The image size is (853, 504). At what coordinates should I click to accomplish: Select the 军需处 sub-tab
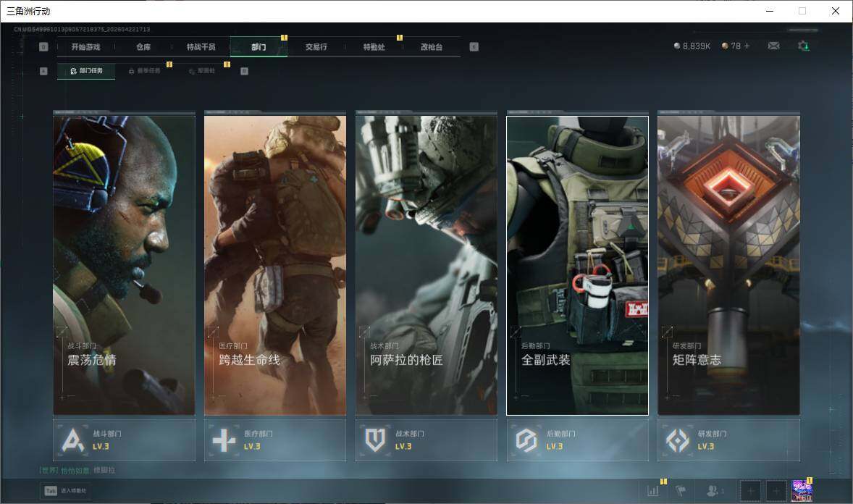(x=202, y=71)
